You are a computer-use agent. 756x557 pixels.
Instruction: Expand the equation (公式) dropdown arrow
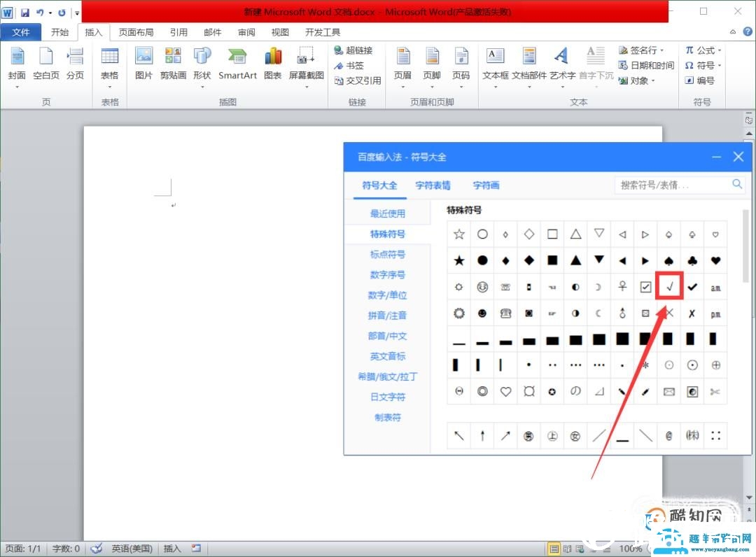[x=720, y=50]
